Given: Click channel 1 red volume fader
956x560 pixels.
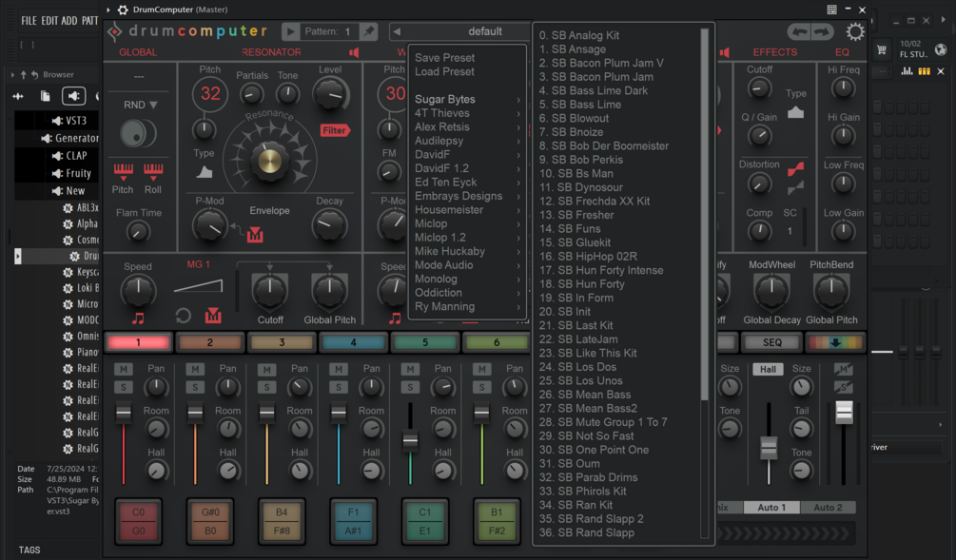Looking at the screenshot, I should tap(123, 414).
